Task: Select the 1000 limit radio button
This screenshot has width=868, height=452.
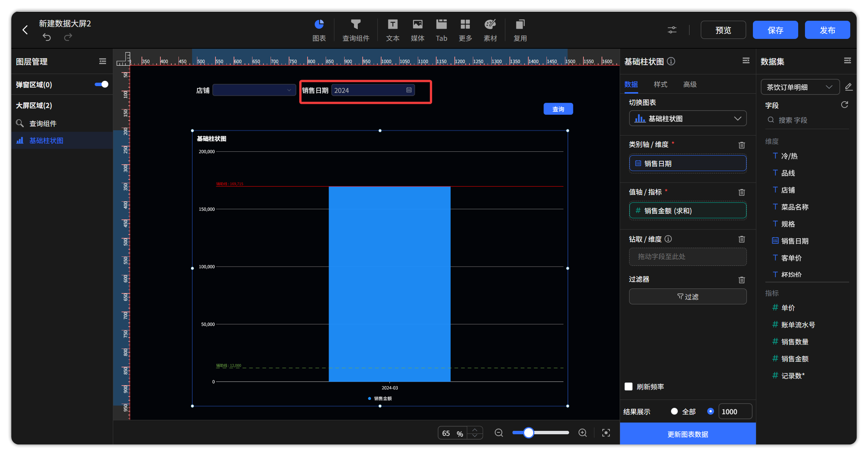Action: click(710, 411)
